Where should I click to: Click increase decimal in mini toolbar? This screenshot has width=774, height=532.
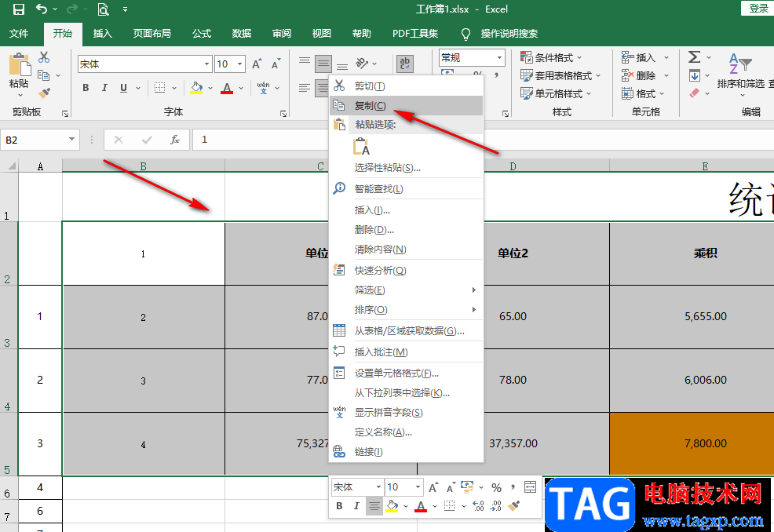478,506
